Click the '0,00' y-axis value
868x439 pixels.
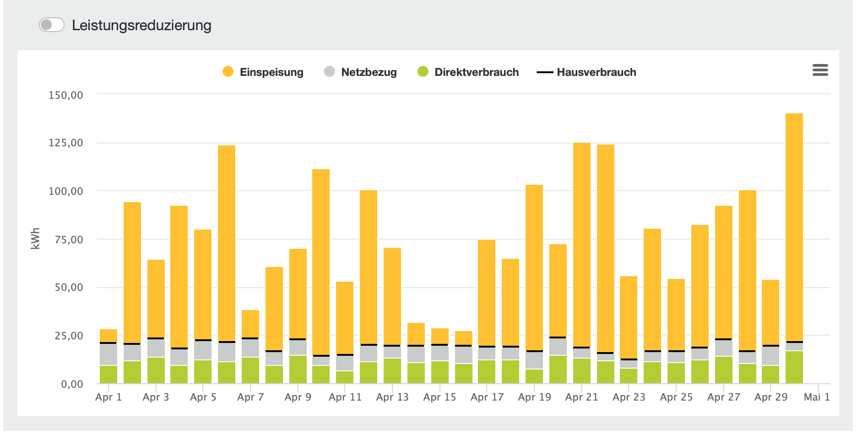72,384
